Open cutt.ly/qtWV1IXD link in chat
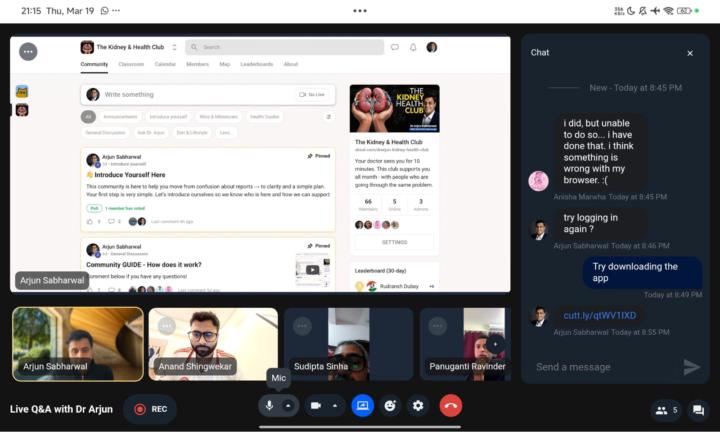 click(600, 315)
